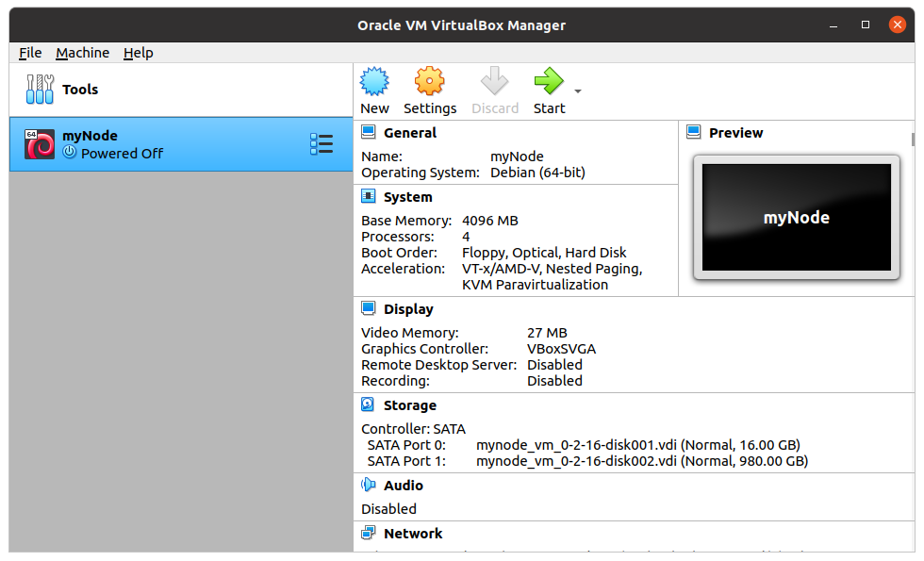Open the Display section heading link

click(x=408, y=309)
